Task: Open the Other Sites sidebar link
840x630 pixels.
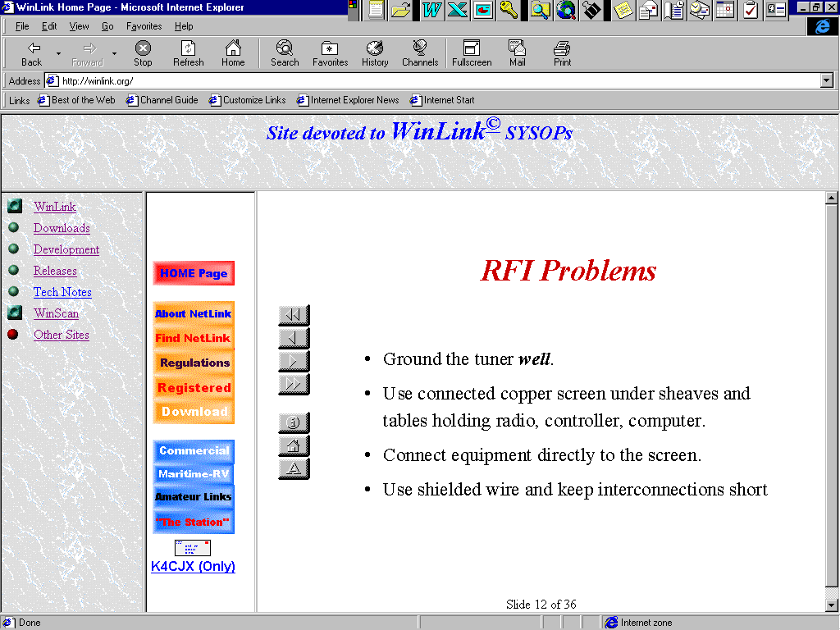Action: [62, 335]
